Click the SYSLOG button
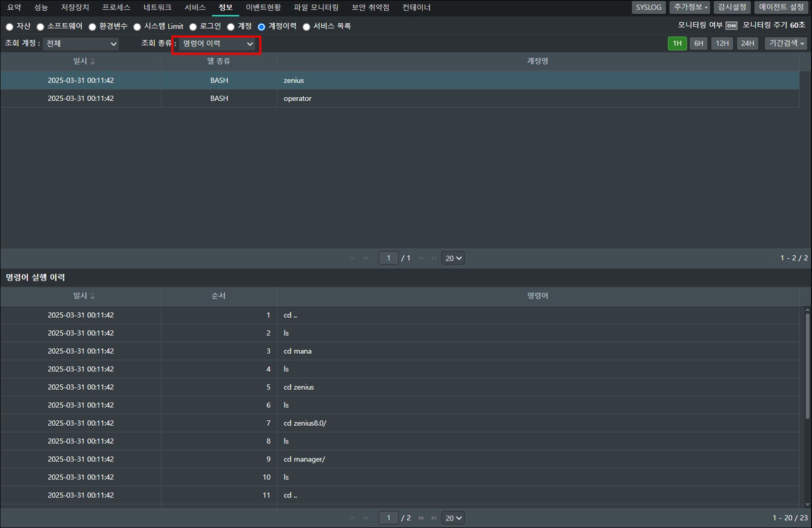 pos(648,7)
